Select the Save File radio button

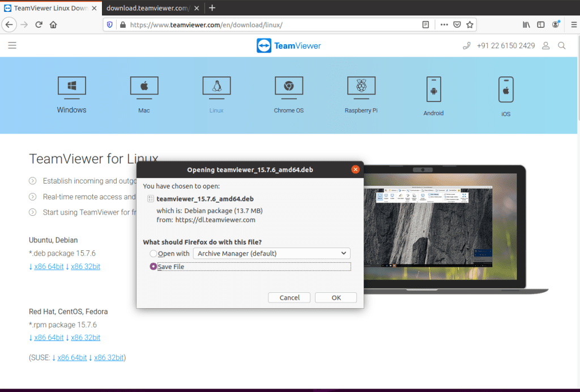(x=153, y=266)
